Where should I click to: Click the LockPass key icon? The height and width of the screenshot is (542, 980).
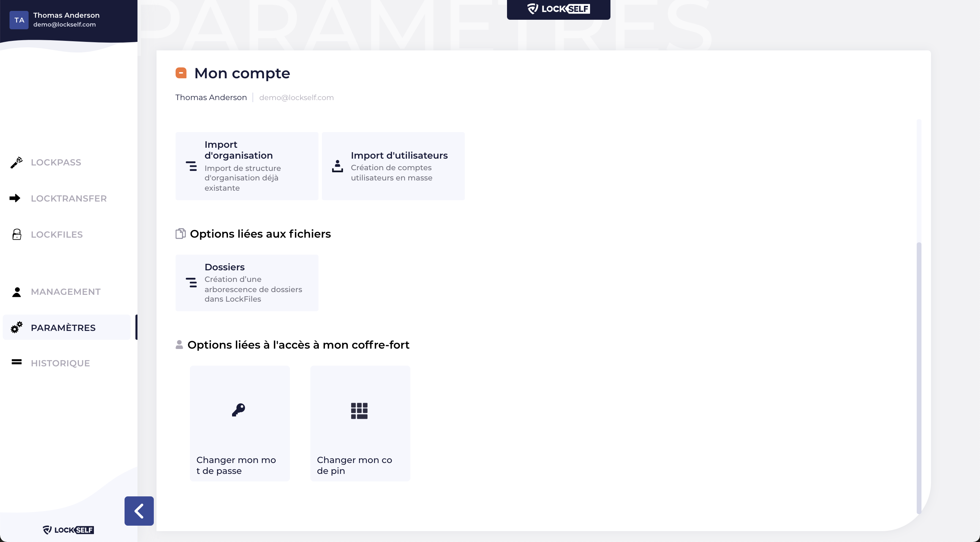(16, 162)
